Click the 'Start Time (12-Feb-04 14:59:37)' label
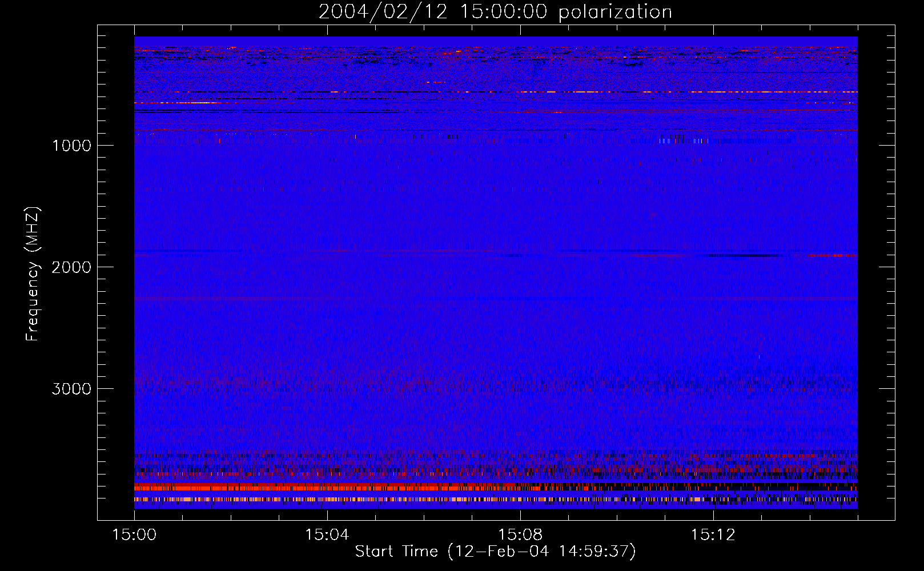 point(496,552)
